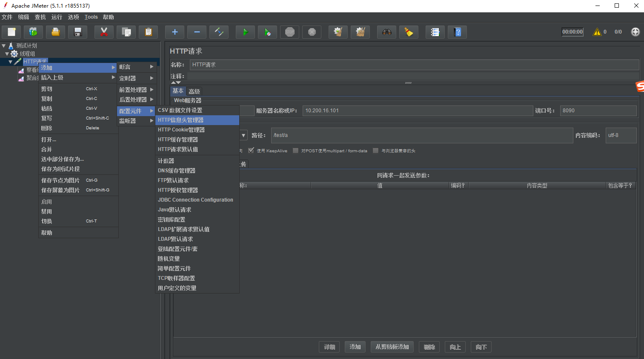This screenshot has height=359, width=644.
Task: Choose 保存节点为图片 in the context menu
Action: point(78,180)
